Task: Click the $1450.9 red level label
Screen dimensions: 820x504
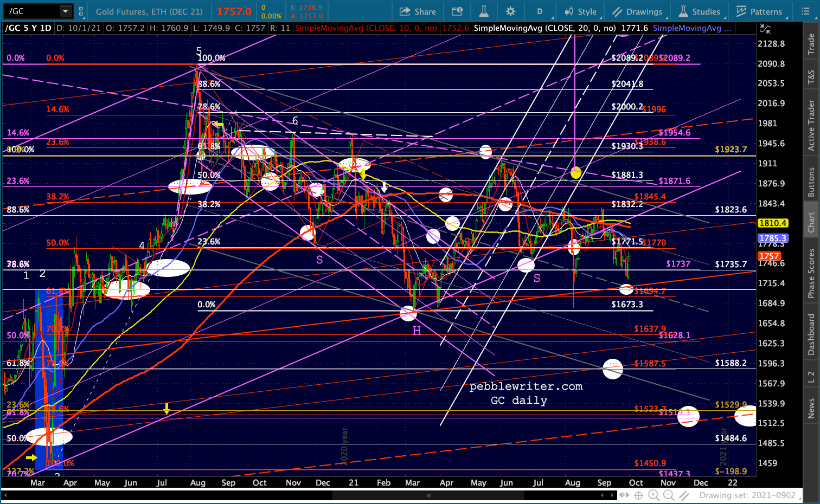Action: click(650, 463)
